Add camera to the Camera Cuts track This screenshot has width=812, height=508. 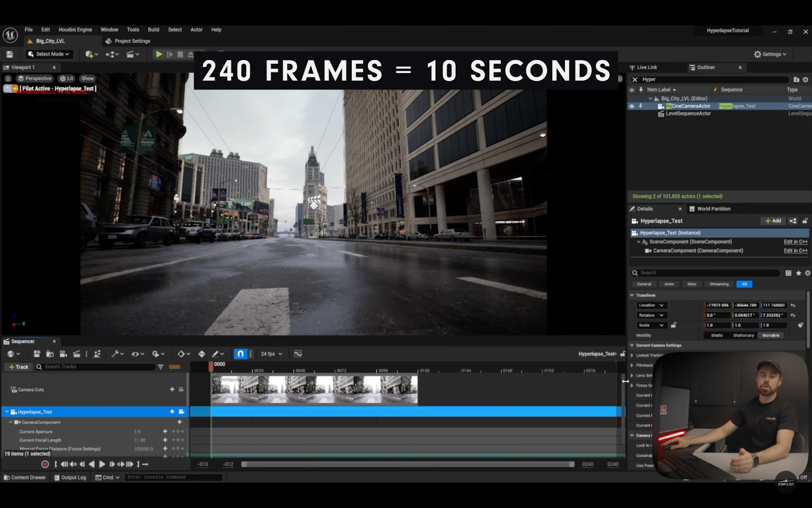(172, 390)
